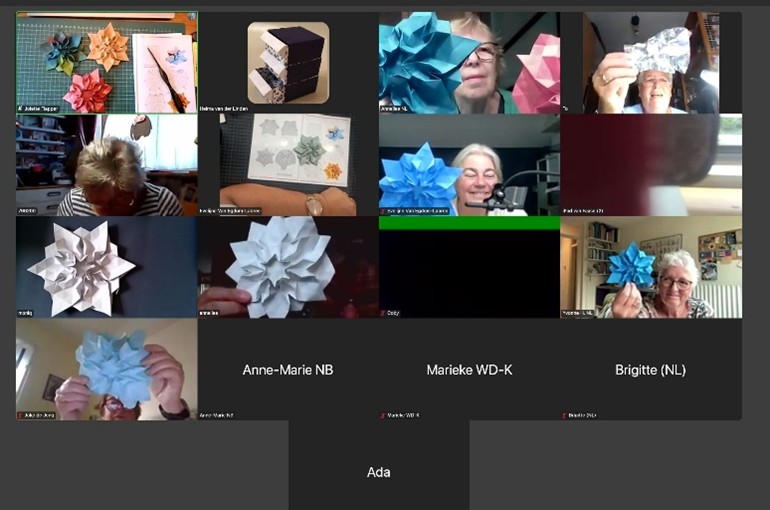Image resolution: width=770 pixels, height=510 pixels.
Task: Select smiling woman with blue origami star and microphone
Action: pos(469,165)
